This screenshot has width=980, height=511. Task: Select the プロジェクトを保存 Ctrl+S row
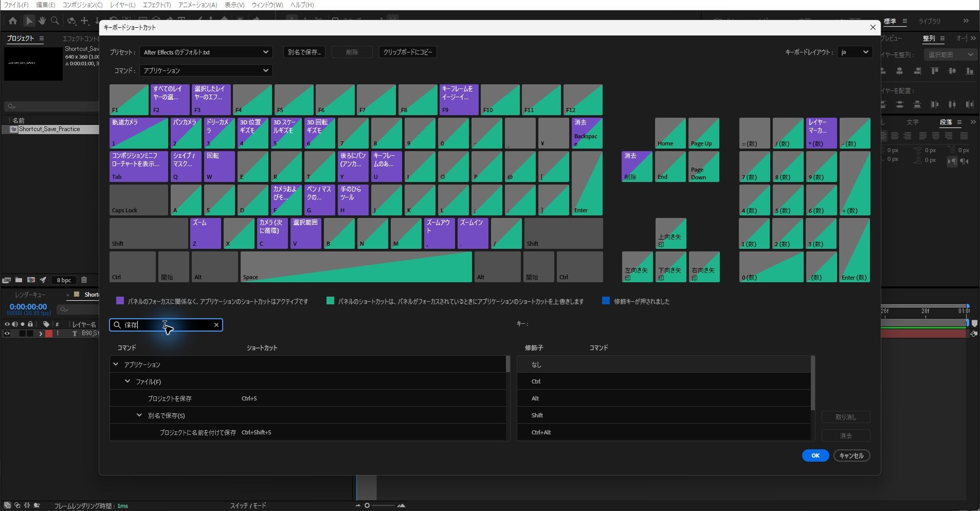(x=308, y=398)
